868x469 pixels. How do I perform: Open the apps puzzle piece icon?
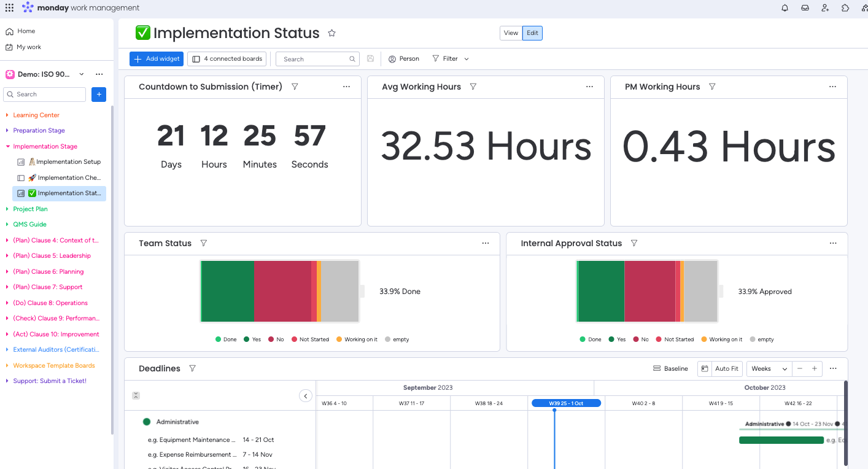(x=845, y=8)
